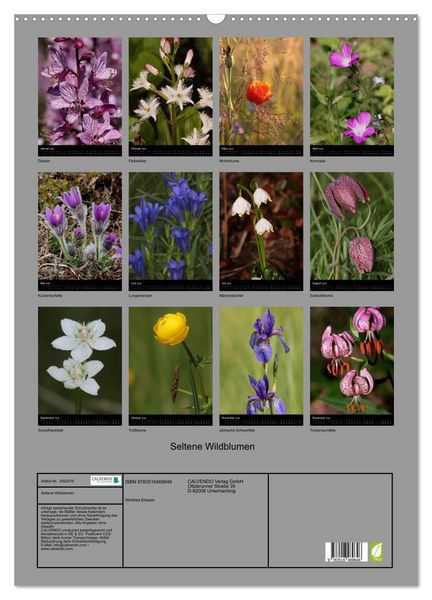
Task: Click the copyright notice paragraph
Action: (79, 528)
